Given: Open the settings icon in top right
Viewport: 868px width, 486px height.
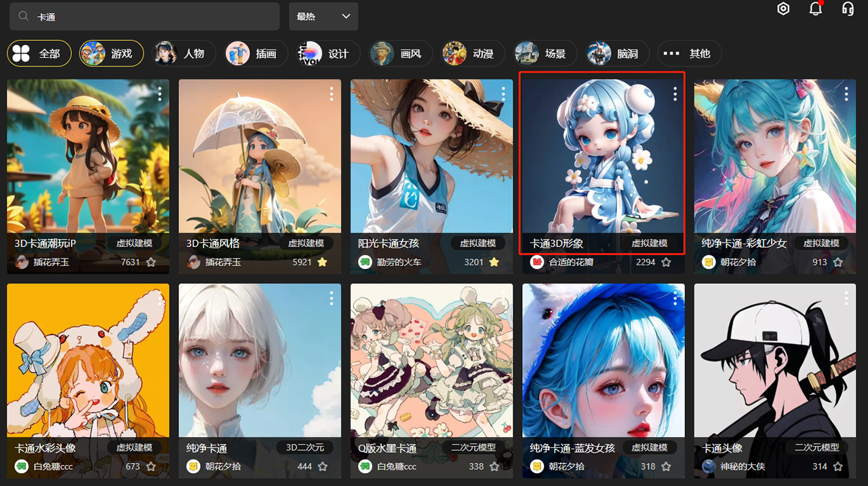Looking at the screenshot, I should click(x=783, y=9).
